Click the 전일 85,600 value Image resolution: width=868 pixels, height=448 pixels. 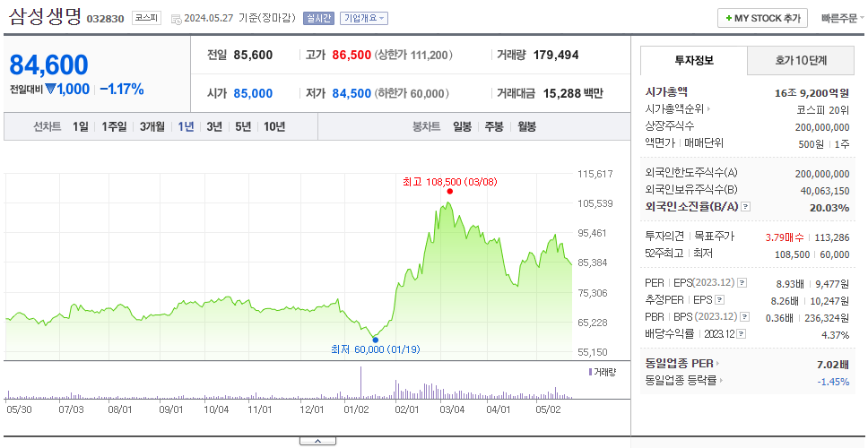coord(253,56)
